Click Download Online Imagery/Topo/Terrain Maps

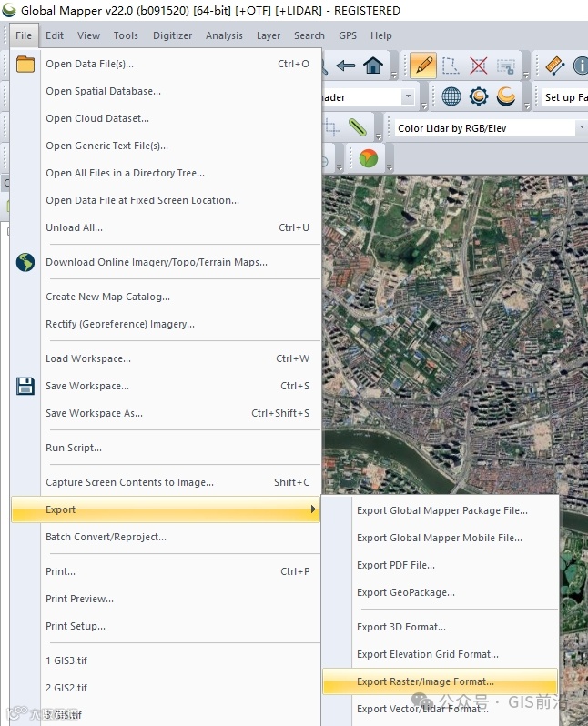point(156,262)
